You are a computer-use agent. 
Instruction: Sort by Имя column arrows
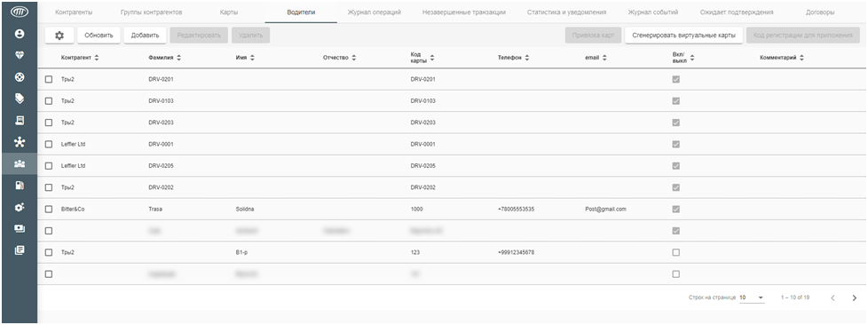click(x=252, y=58)
